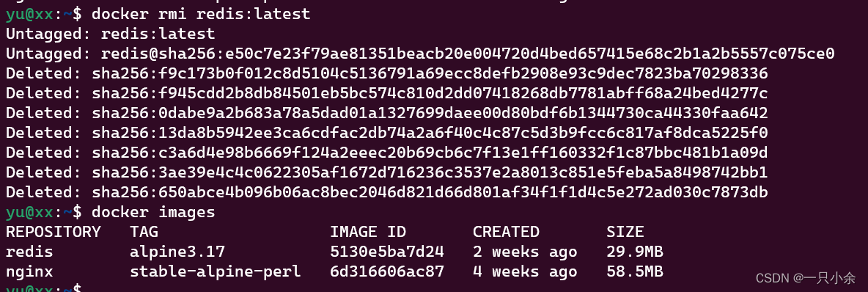Click the alpine3.17 tag
This screenshot has width=868, height=292.
[177, 252]
